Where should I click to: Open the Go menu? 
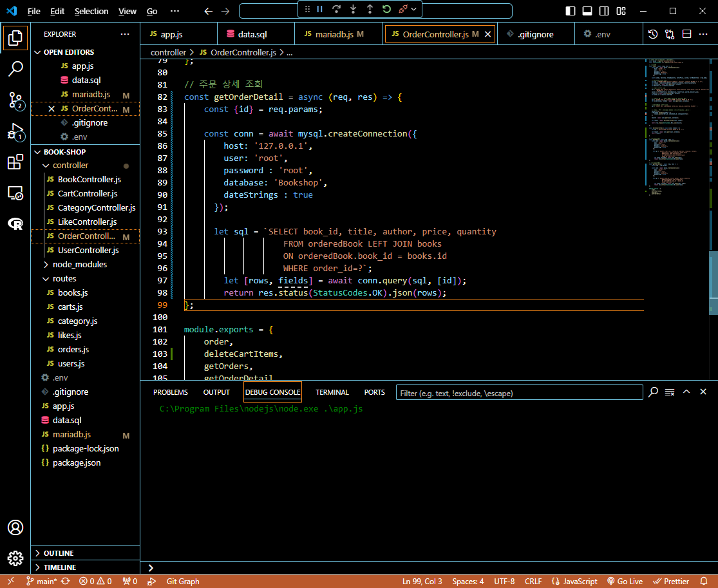tap(152, 11)
